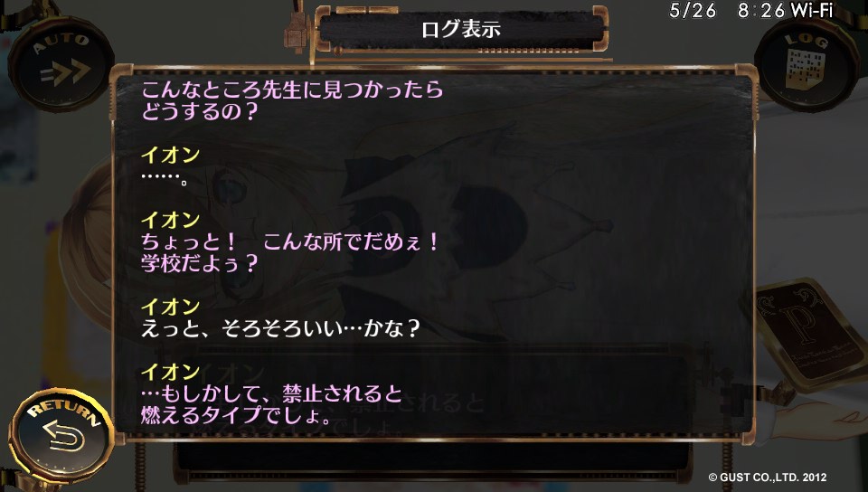Select log entry こんなところ先生に見つかったら
Image resolution: width=868 pixels, height=492 pixels.
(292, 90)
